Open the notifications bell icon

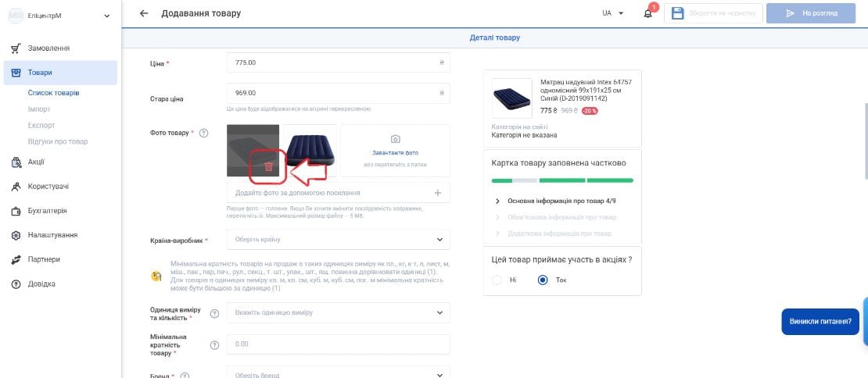[x=648, y=13]
